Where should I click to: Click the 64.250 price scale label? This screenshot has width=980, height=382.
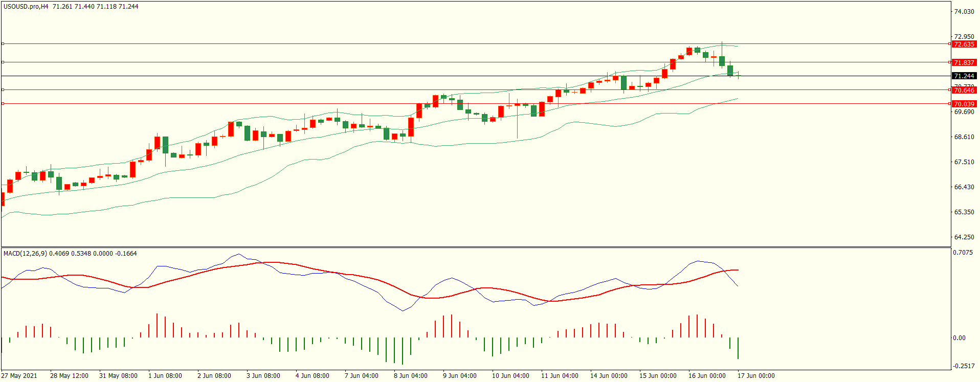964,237
